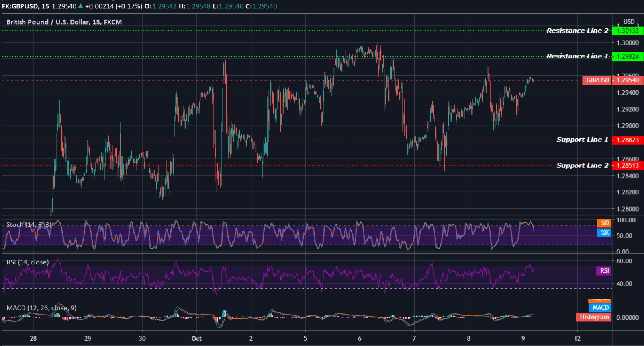
Task: Select the RSI (14, close) indicator title
Action: [27, 262]
